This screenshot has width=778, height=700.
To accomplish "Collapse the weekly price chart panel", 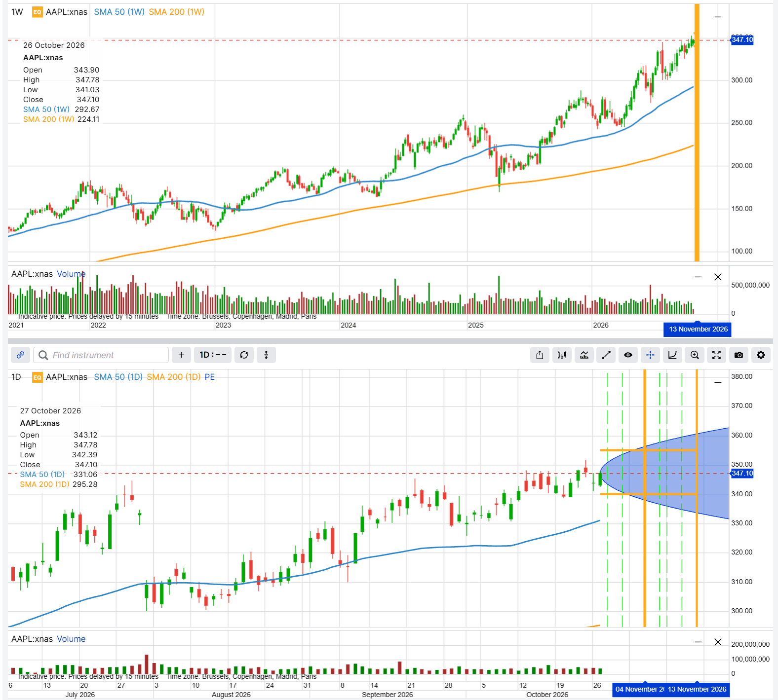I will [x=718, y=17].
